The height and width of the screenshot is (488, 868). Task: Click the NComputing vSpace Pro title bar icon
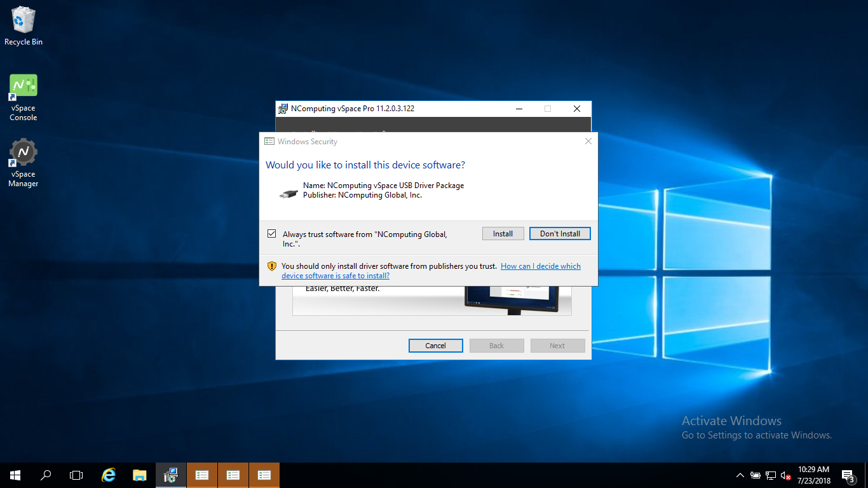pyautogui.click(x=283, y=109)
